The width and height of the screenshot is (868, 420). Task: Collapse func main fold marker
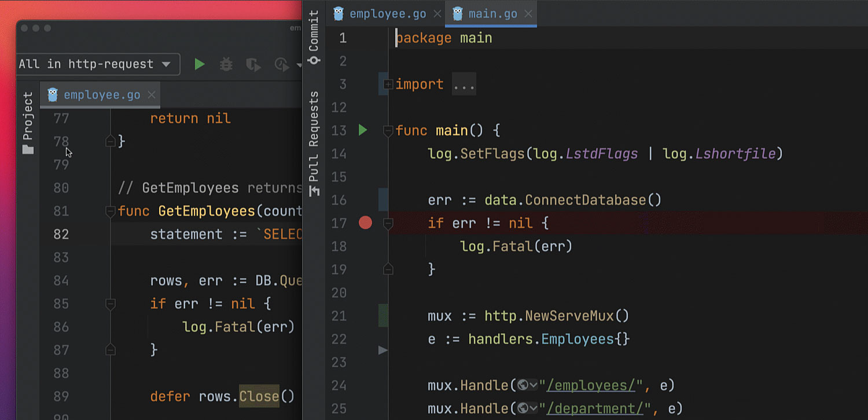tap(388, 131)
